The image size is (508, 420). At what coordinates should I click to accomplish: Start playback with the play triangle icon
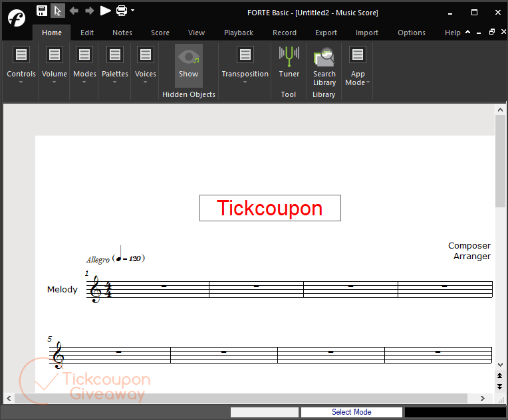click(105, 11)
